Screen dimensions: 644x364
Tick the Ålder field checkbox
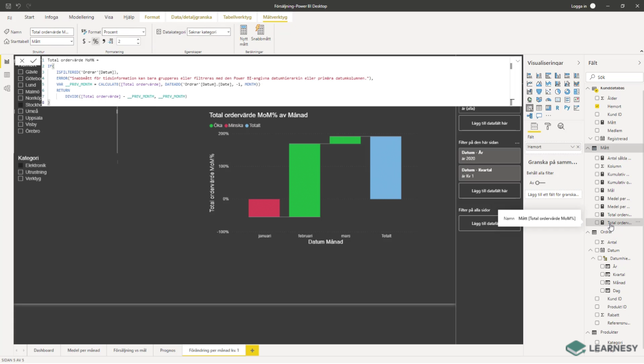point(597,98)
